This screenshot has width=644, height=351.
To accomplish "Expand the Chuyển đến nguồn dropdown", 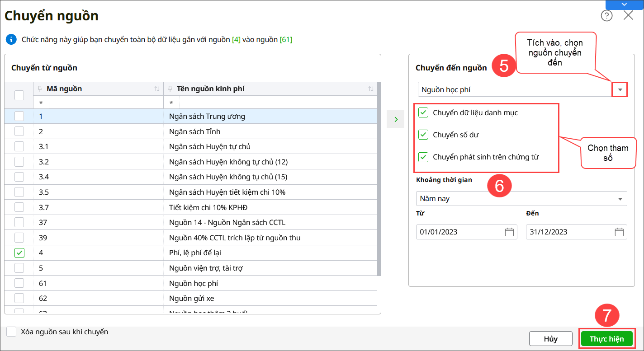I will [620, 90].
